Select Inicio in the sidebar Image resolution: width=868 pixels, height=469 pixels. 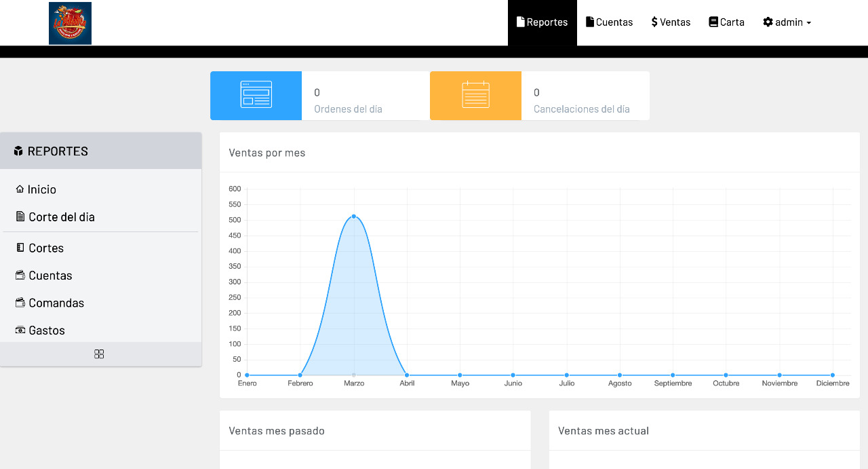tap(41, 189)
